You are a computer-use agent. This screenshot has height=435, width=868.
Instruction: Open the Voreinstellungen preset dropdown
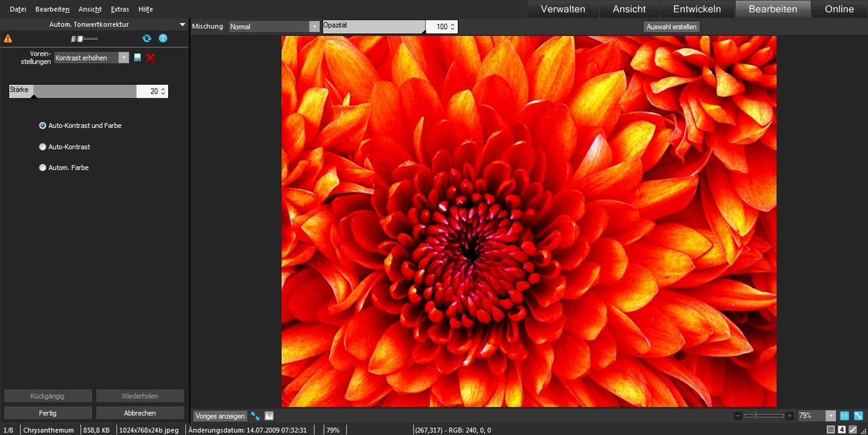(x=92, y=58)
